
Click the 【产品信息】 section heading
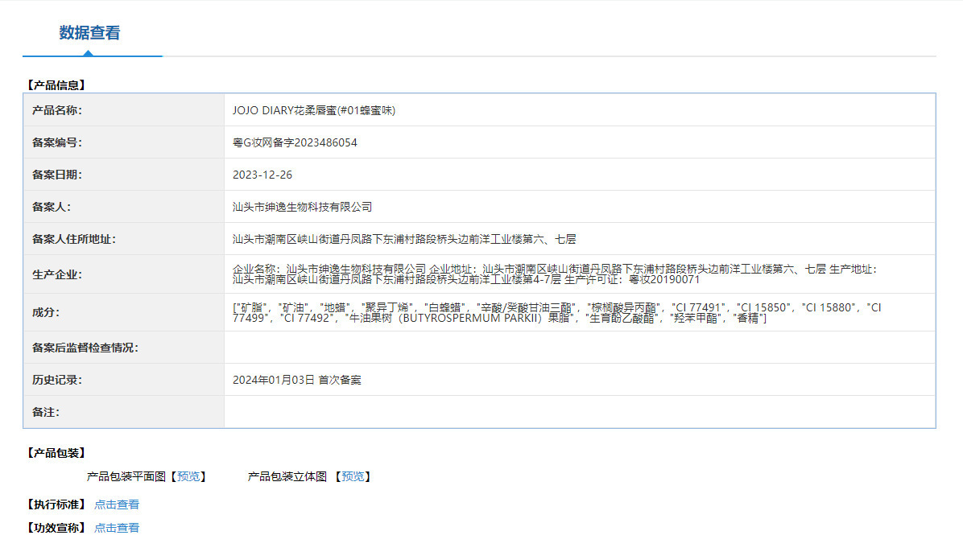[56, 85]
